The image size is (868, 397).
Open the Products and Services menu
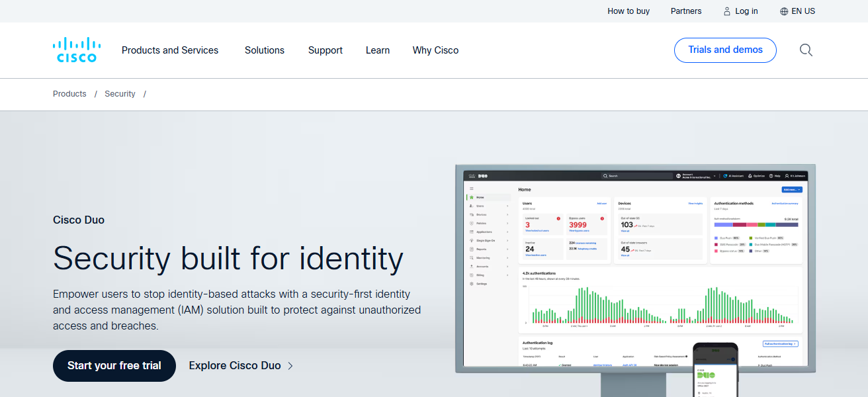coord(170,50)
